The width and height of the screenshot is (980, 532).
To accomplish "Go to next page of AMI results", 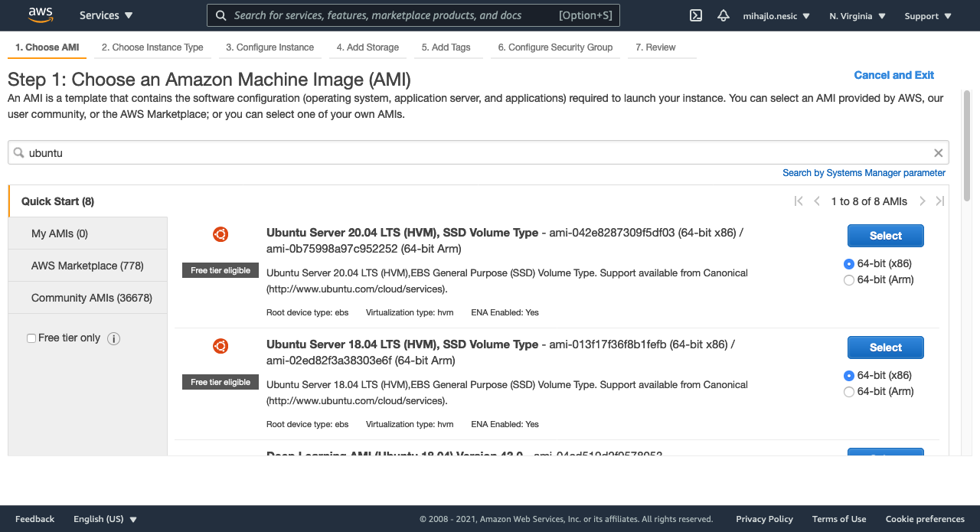I will click(923, 201).
